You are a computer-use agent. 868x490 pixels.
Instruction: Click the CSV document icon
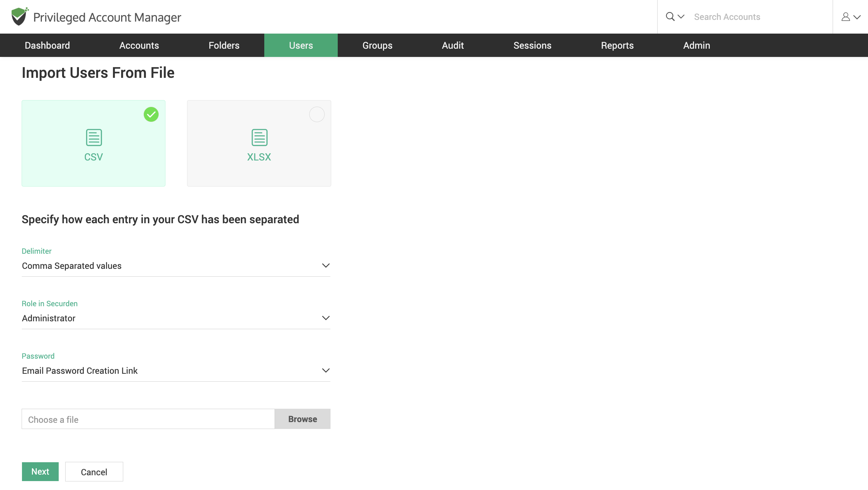point(94,138)
